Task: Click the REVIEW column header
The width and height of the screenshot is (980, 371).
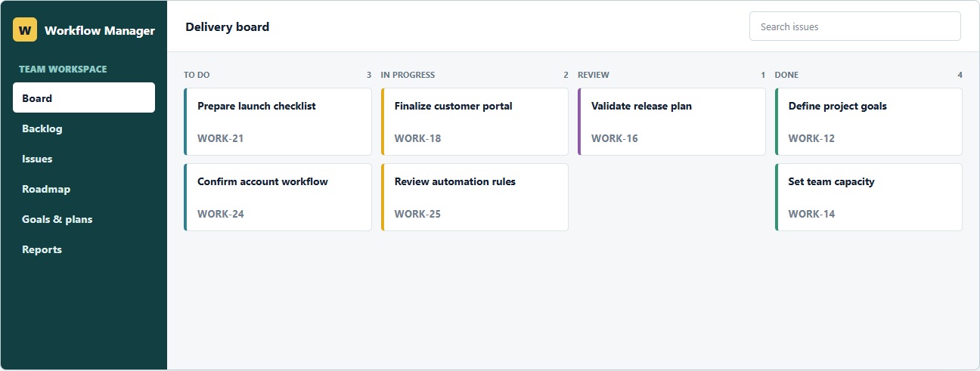Action: (594, 75)
